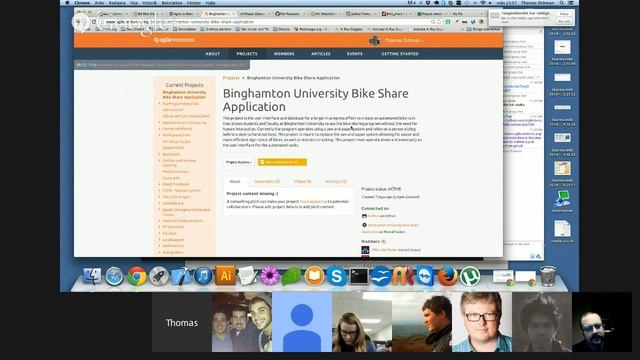Click the AgileVentures logo in header
This screenshot has height=360, width=640.
tap(174, 40)
